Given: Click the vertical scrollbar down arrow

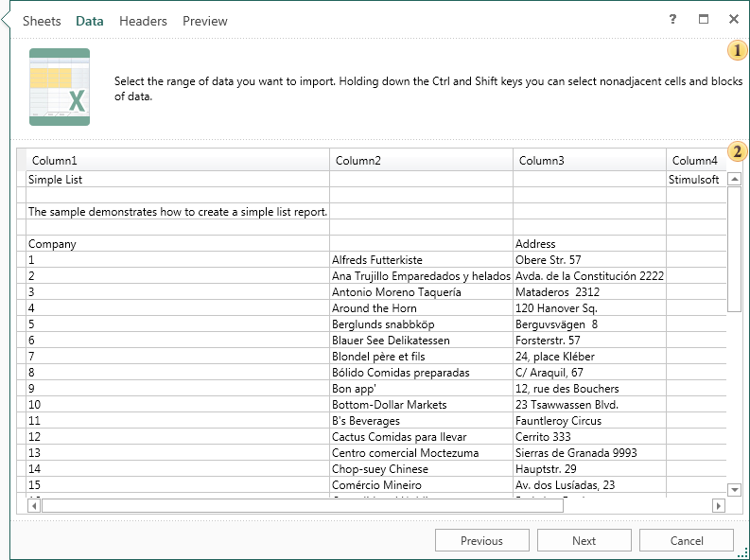Looking at the screenshot, I should [734, 489].
